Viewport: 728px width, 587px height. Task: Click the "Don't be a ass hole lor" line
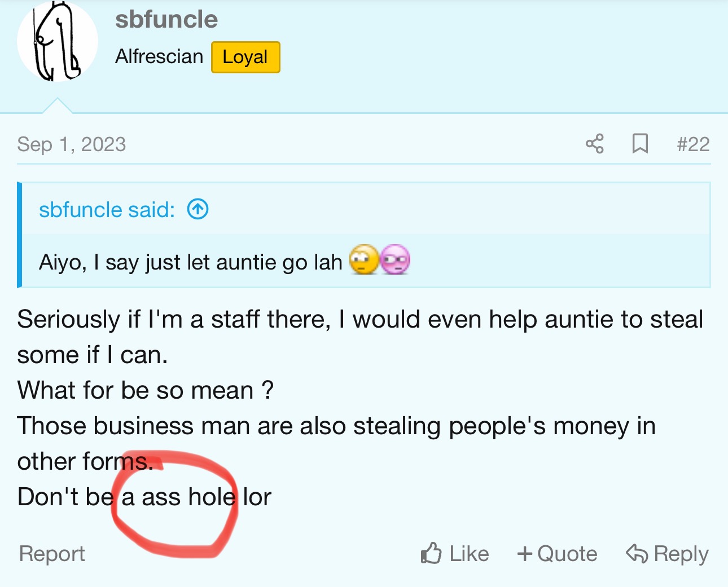(x=144, y=497)
